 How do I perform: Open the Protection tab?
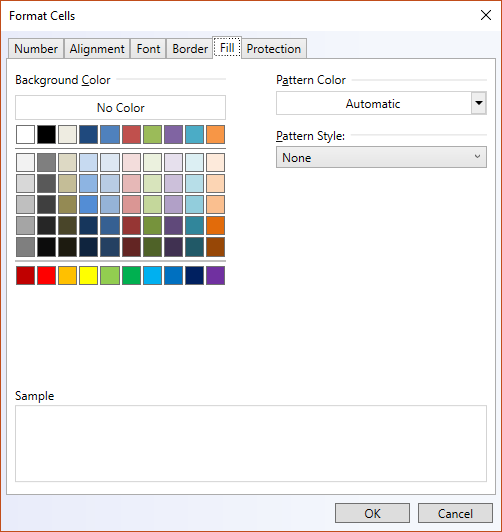pyautogui.click(x=274, y=49)
